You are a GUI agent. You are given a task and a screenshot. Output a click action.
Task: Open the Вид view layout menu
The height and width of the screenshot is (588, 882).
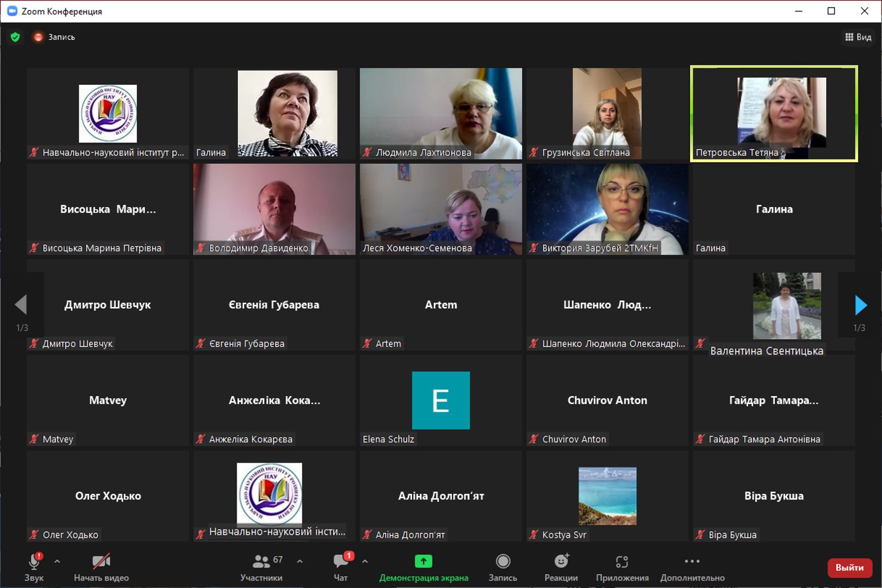[858, 37]
